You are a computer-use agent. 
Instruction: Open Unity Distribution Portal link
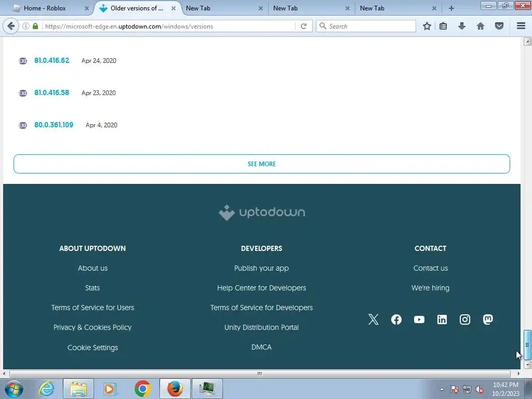(262, 327)
